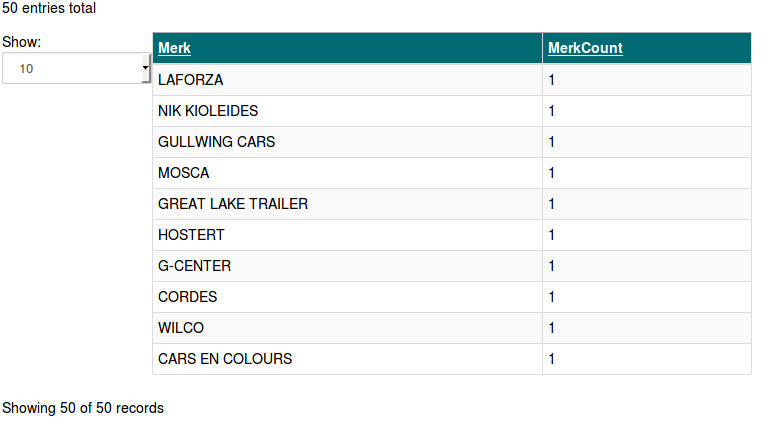Click the 'Show:' label
Viewport: 774px width, 425px height.
21,42
